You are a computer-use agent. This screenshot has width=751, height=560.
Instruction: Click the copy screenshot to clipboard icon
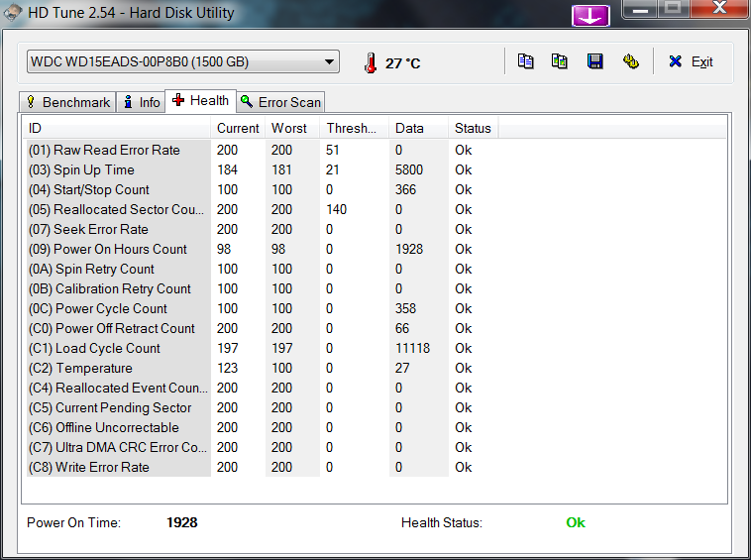point(560,61)
